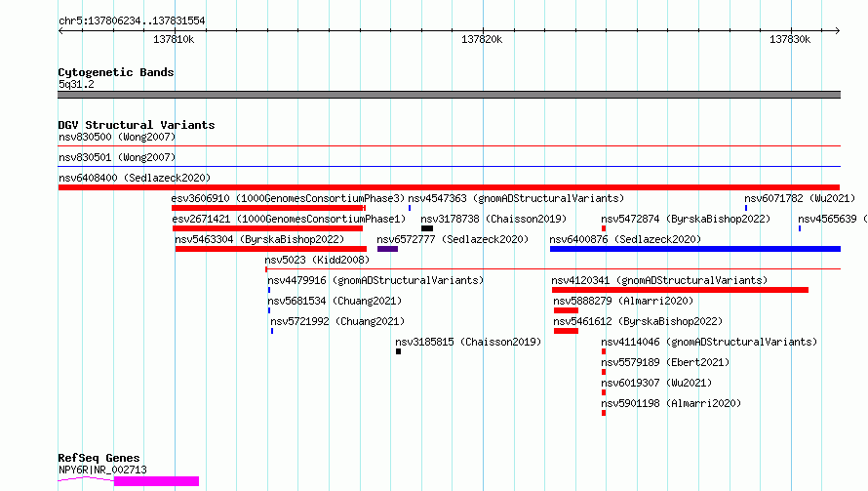Click the chr5:137806234..137831554 region label
This screenshot has height=491, width=868.
coord(132,20)
